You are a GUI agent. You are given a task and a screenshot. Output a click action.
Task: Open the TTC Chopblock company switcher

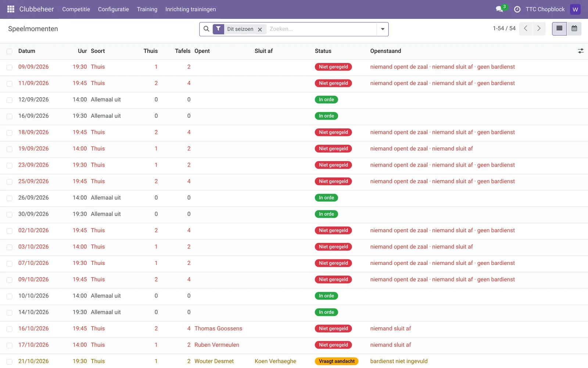(545, 9)
